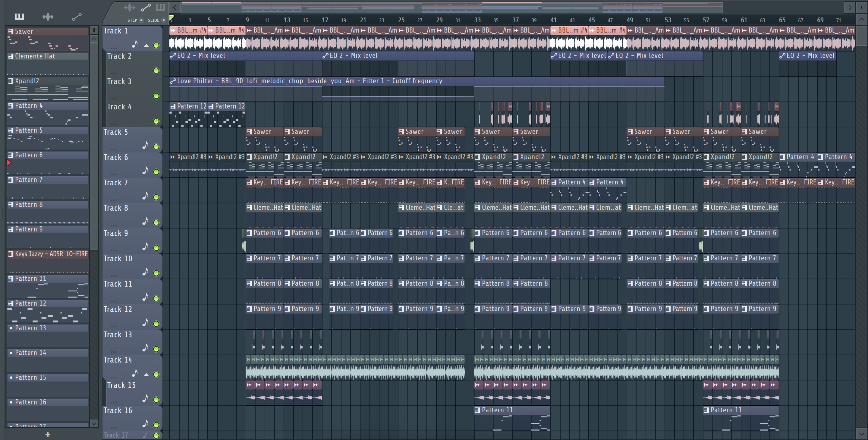Viewport: 868px width, 440px height.
Task: Click the note icon on Track 1
Action: [135, 44]
